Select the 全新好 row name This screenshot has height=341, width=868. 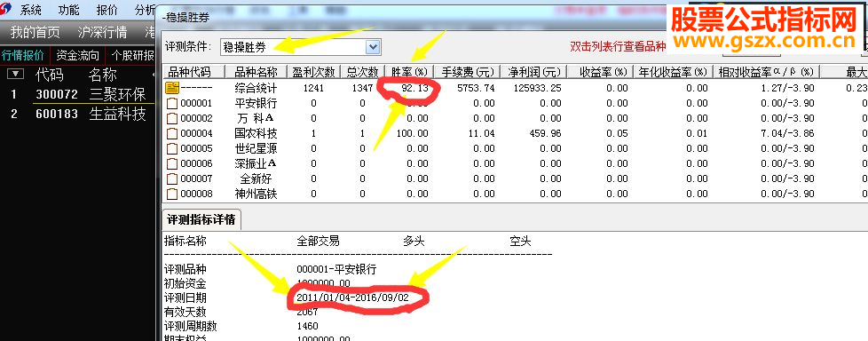click(256, 178)
